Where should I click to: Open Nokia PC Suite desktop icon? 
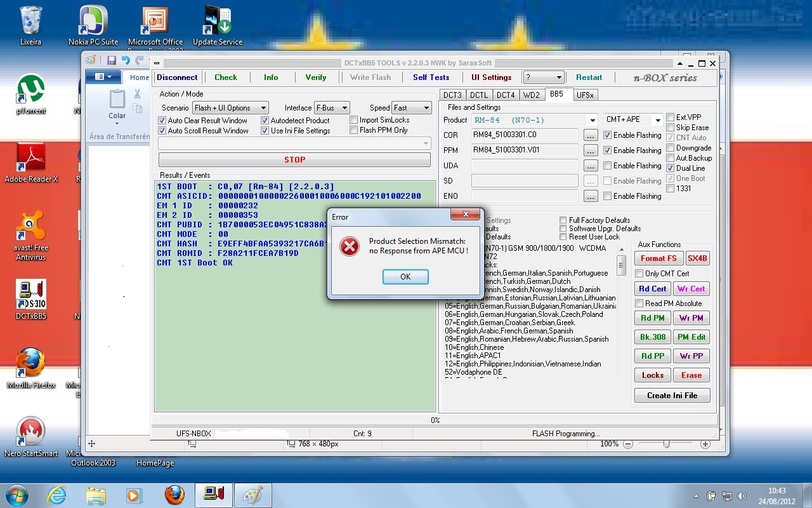point(93,25)
